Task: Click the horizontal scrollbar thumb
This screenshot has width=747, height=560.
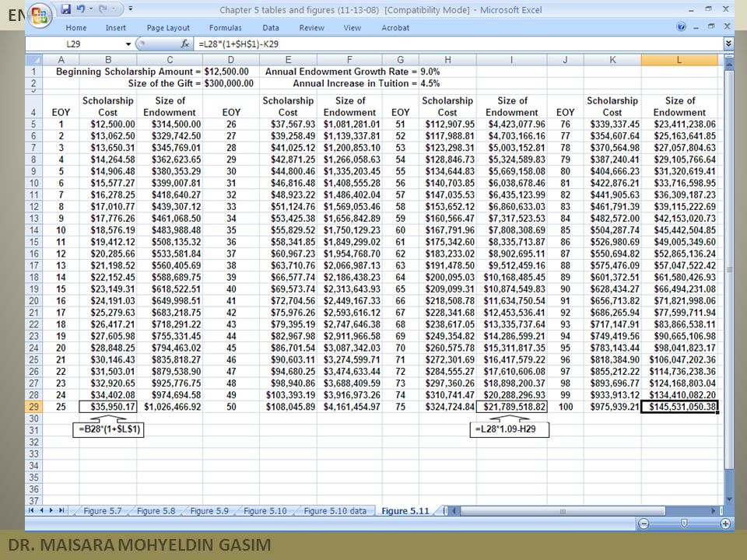Action: tap(562, 511)
